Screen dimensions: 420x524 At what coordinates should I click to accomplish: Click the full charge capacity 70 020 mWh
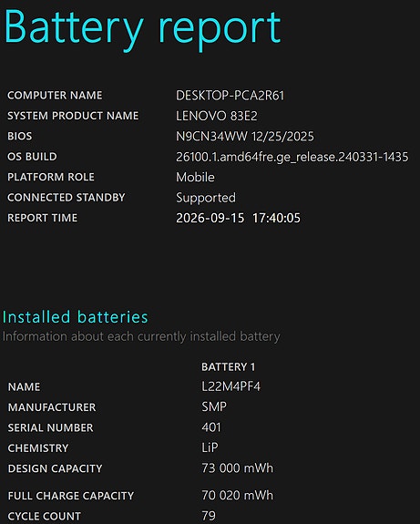(237, 495)
